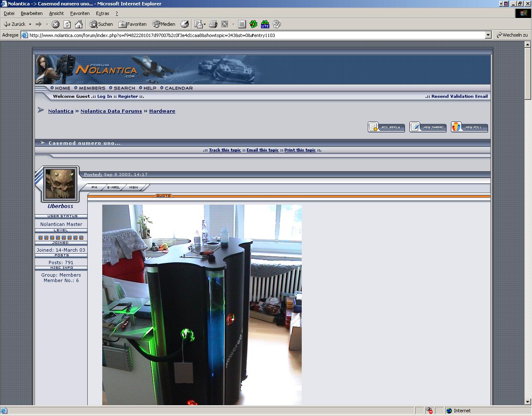Start a New Thread
532x416 pixels.
pyautogui.click(x=428, y=127)
